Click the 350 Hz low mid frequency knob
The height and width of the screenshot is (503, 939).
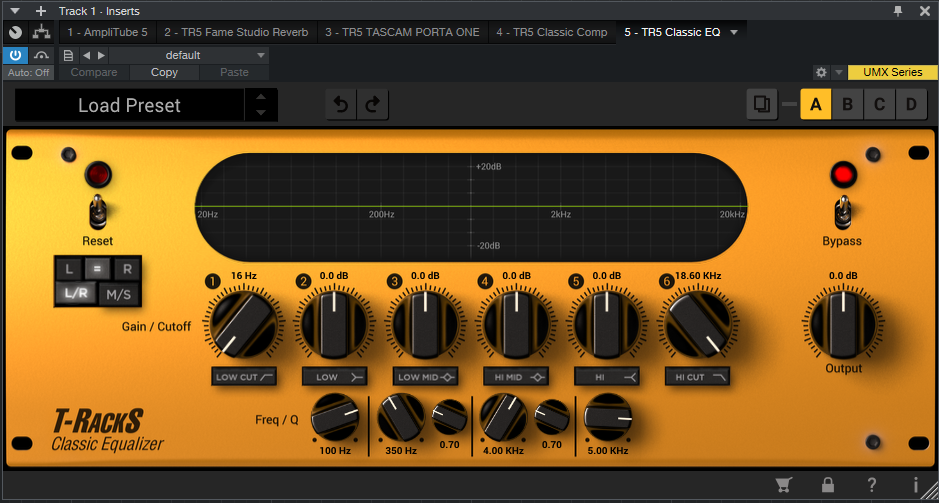point(401,417)
